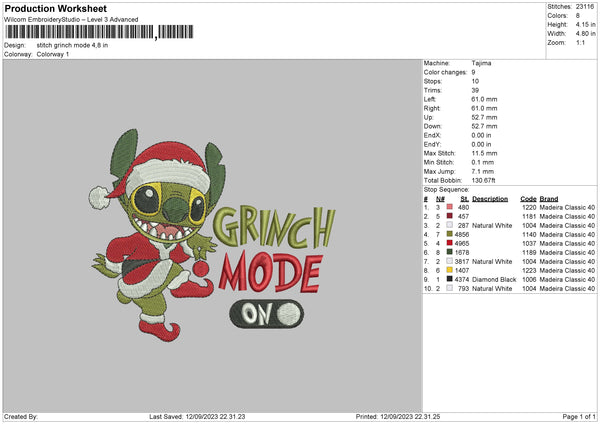Click the Color changes value 9
Image resolution: width=600 pixels, height=424 pixels.
pyautogui.click(x=473, y=72)
